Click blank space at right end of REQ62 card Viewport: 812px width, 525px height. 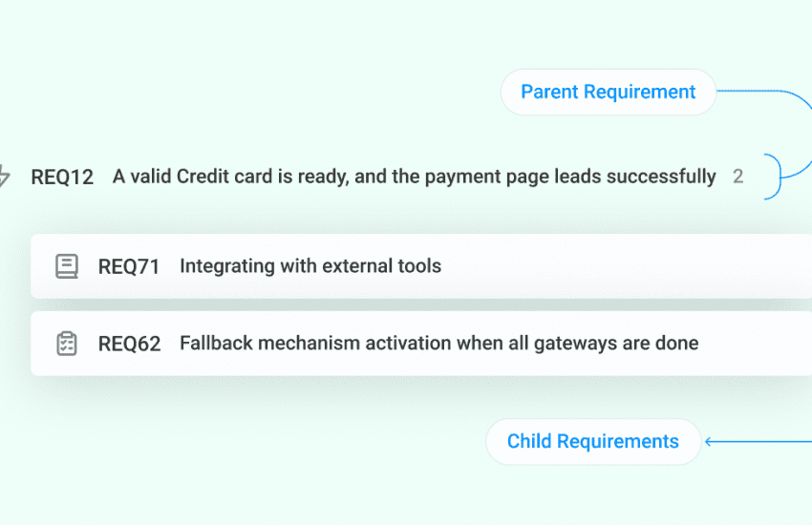point(764,344)
